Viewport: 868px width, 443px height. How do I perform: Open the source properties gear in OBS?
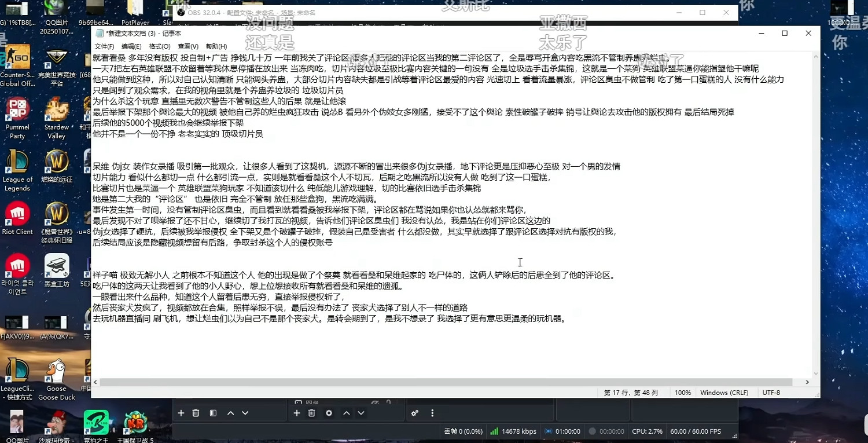[329, 413]
